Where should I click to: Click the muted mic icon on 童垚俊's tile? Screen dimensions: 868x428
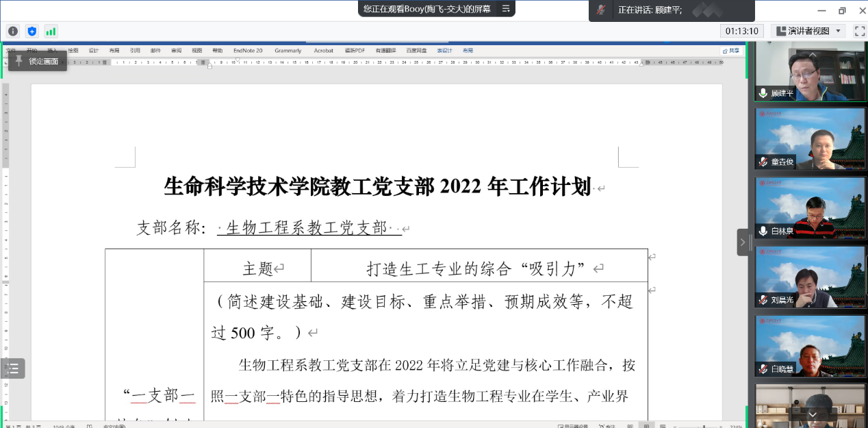click(x=763, y=162)
